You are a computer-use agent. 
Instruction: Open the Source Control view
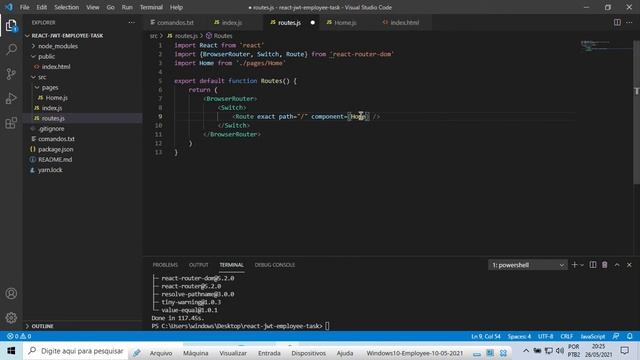[11, 74]
